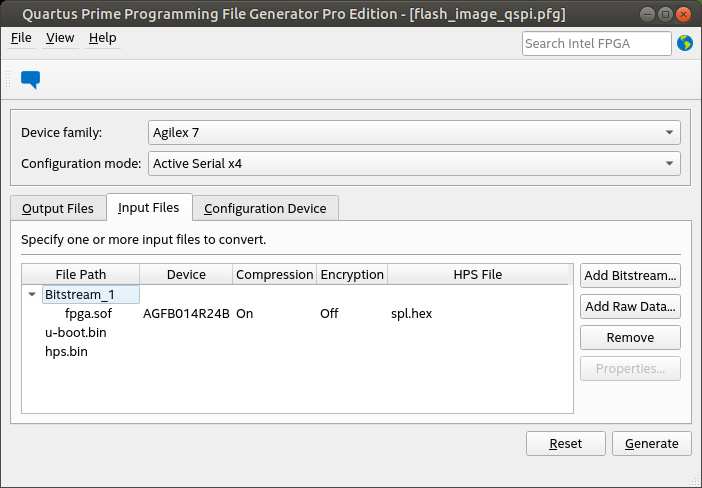Click in the Search Intel FPGA field
The width and height of the screenshot is (702, 488).
[x=596, y=43]
